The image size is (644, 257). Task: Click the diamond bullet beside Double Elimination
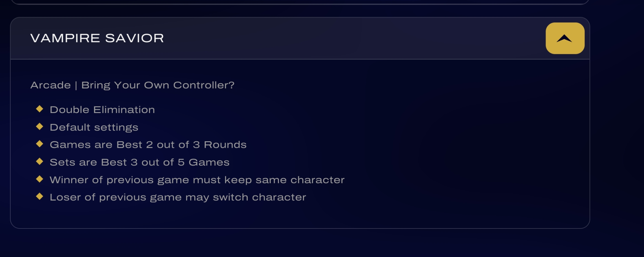click(40, 109)
